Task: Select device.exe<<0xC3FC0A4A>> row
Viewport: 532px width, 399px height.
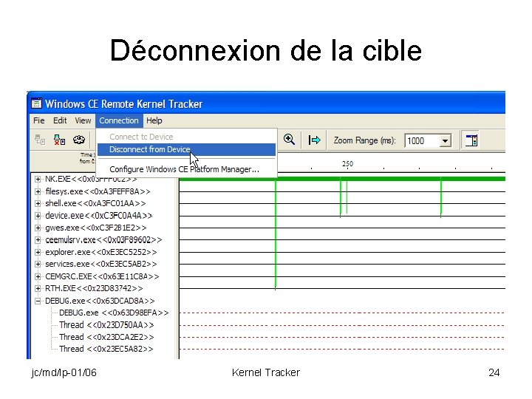Action: (99, 216)
